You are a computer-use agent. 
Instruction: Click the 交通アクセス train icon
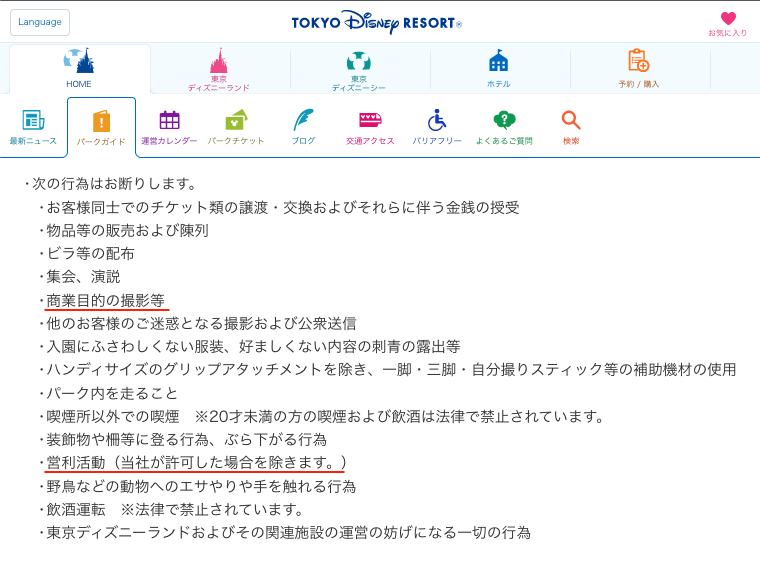370,122
